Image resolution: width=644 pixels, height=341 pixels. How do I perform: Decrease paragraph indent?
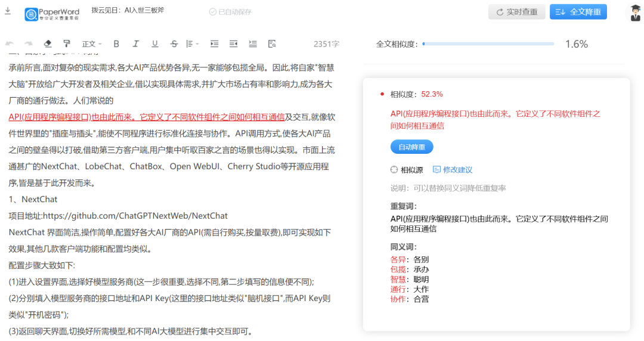pyautogui.click(x=234, y=44)
